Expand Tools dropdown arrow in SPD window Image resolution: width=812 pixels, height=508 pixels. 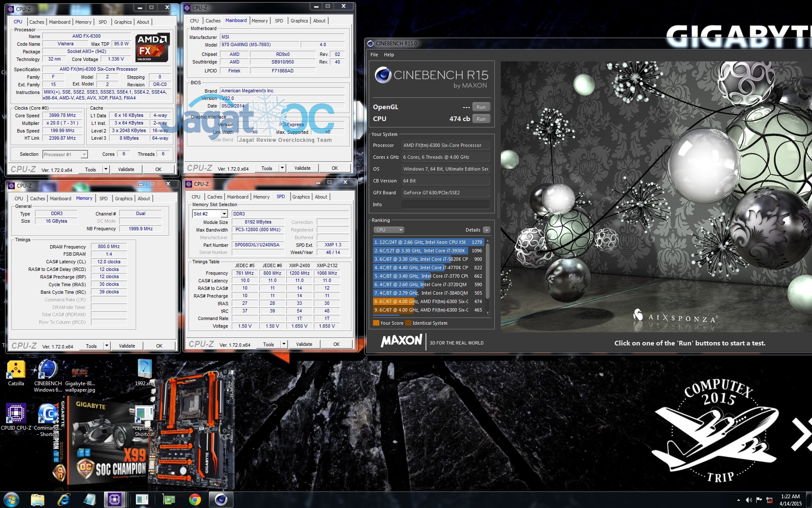(284, 344)
